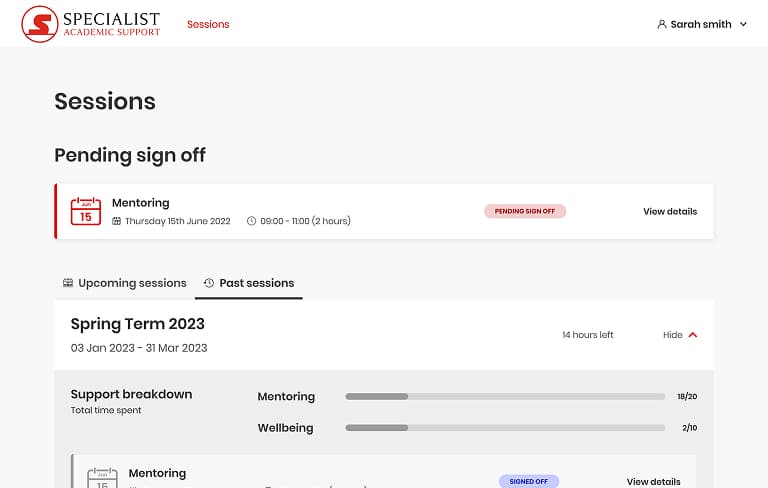The width and height of the screenshot is (768, 488).
Task: Open the Sessions navigation link
Action: [208, 24]
